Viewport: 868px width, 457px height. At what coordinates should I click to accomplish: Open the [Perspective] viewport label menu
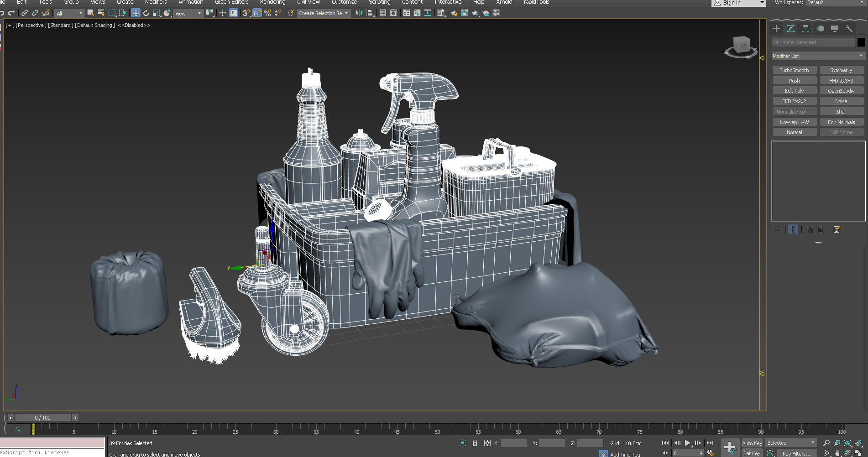point(31,25)
